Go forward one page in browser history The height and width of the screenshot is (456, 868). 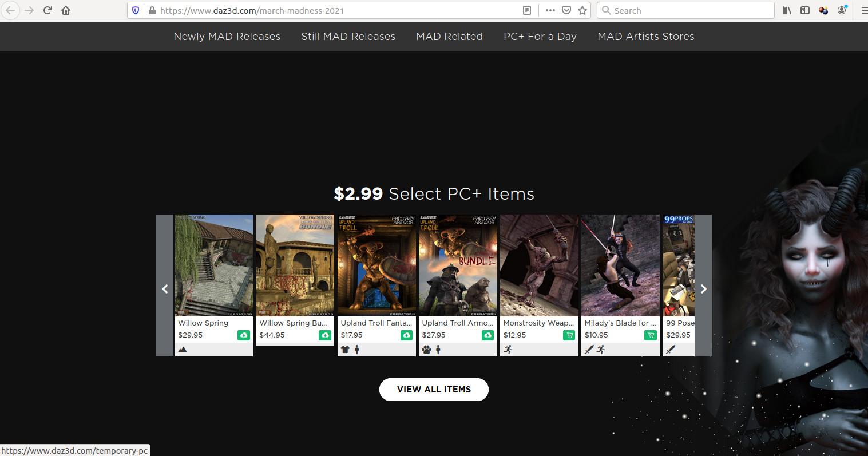(x=29, y=10)
